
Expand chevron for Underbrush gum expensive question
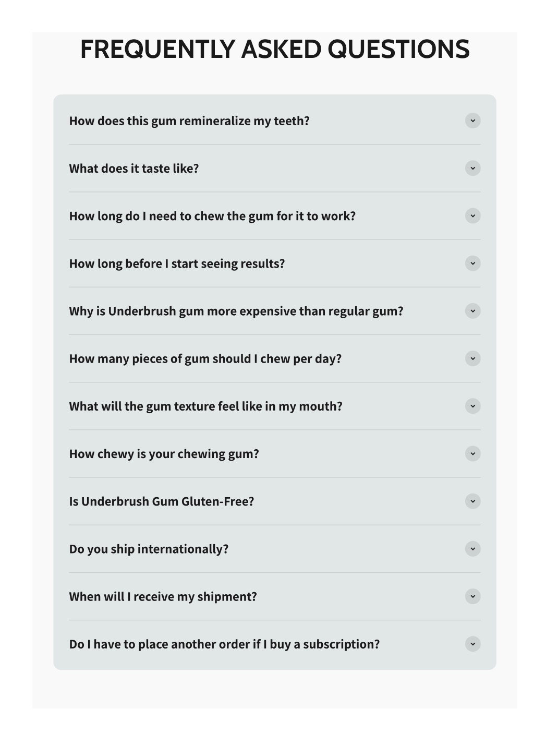point(472,311)
